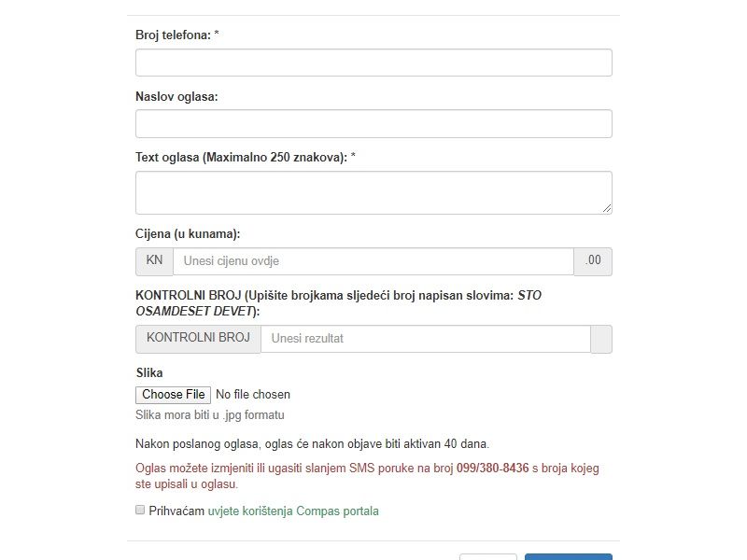
Task: Grab the text area resize handle
Action: tap(607, 208)
